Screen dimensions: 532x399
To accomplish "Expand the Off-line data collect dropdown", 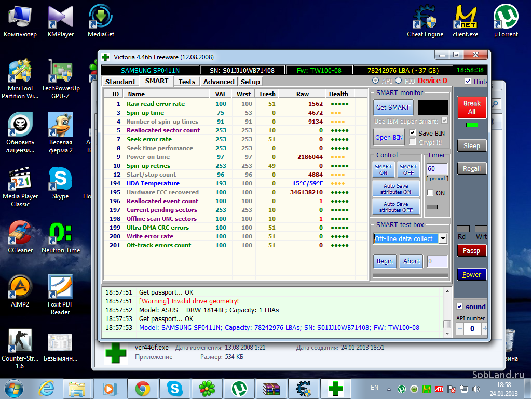I will click(x=443, y=238).
